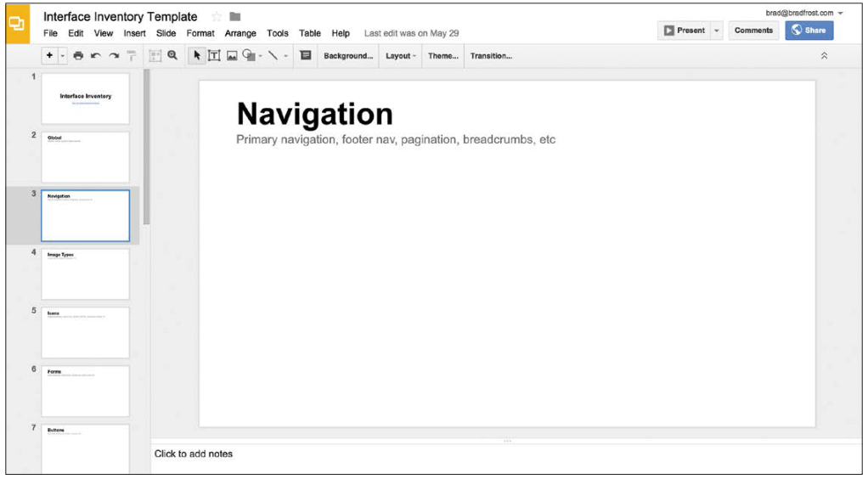The height and width of the screenshot is (479, 868).
Task: Open the Comments button
Action: [x=753, y=31]
